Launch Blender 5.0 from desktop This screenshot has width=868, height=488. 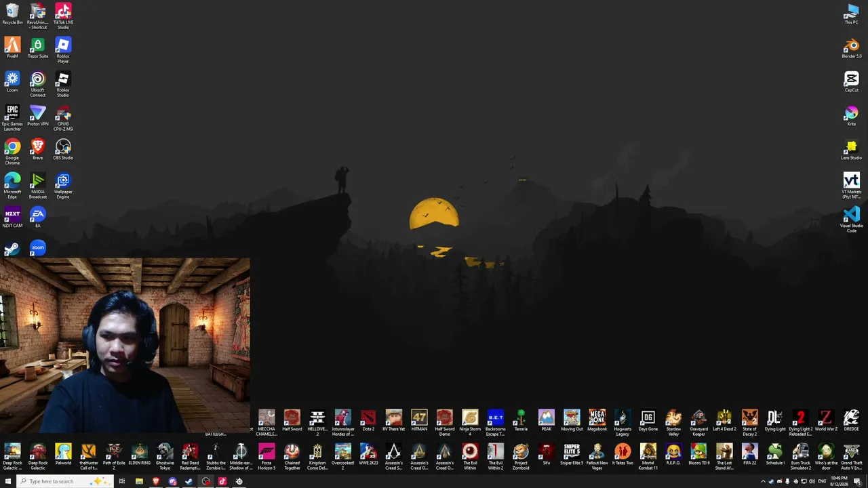click(x=851, y=48)
